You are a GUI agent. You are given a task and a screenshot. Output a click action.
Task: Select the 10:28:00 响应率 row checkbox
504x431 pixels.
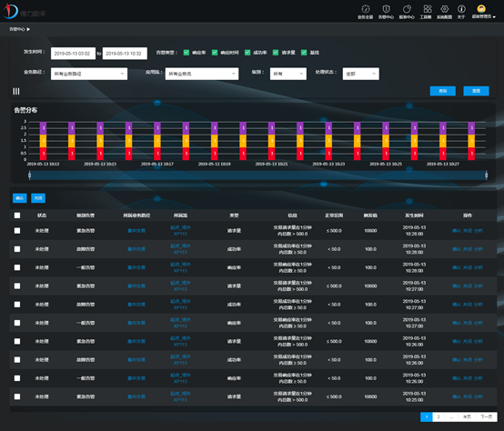pyautogui.click(x=17, y=267)
